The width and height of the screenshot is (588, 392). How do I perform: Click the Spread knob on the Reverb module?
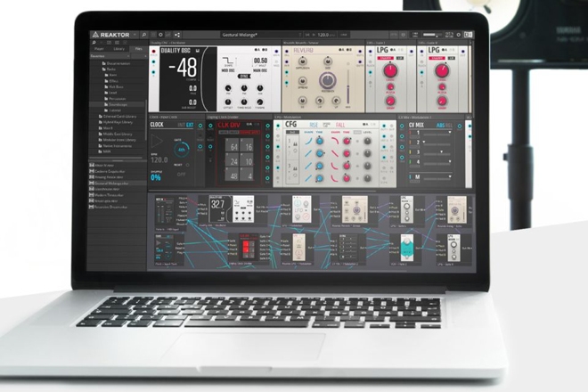point(303,81)
